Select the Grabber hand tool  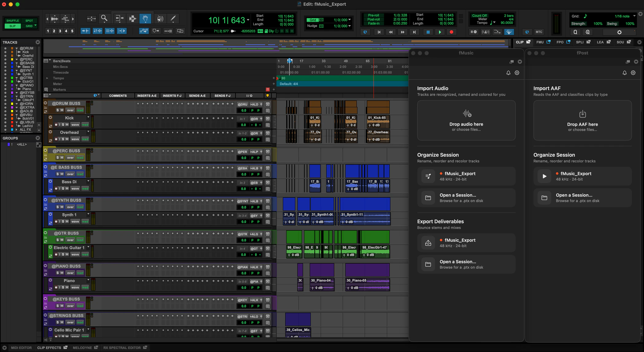pos(145,19)
